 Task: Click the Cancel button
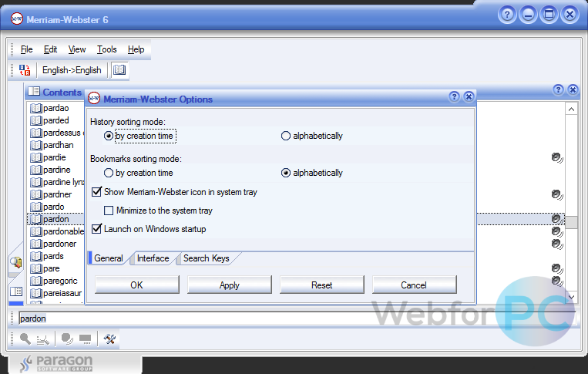[x=414, y=285]
